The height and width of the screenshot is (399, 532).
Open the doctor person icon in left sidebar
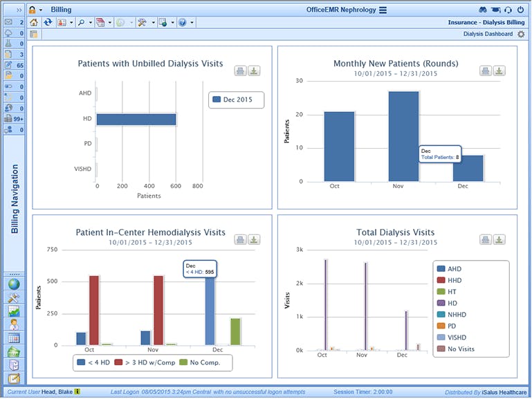tap(14, 324)
